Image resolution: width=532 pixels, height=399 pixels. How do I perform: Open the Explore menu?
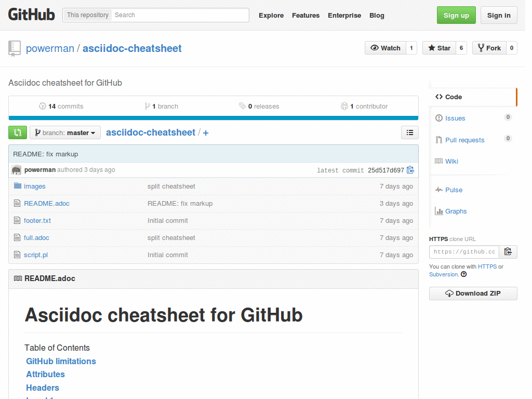[271, 16]
